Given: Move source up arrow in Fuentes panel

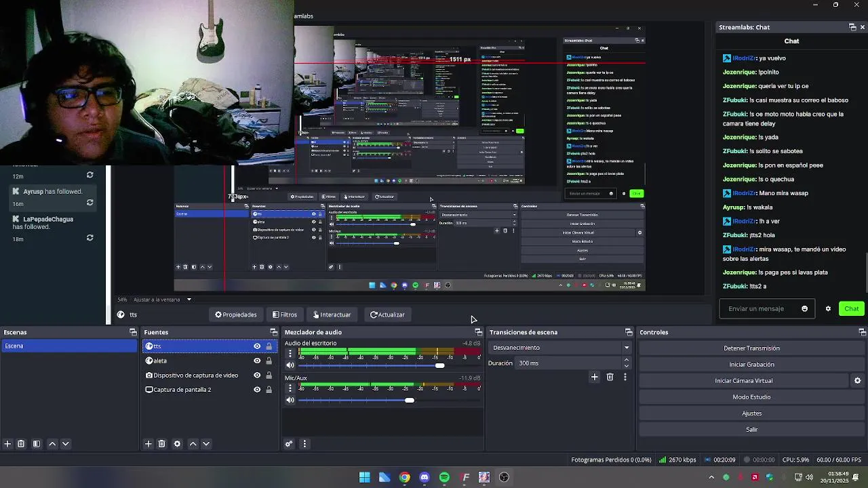Looking at the screenshot, I should point(193,444).
